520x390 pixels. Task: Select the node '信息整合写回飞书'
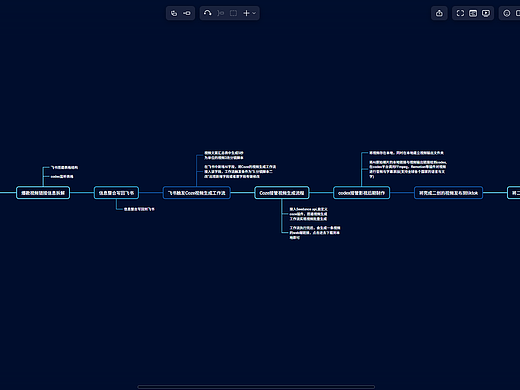click(x=116, y=193)
